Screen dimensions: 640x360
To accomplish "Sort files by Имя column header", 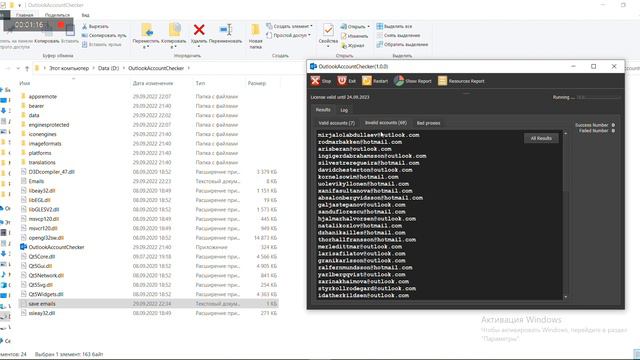I will click(x=25, y=83).
